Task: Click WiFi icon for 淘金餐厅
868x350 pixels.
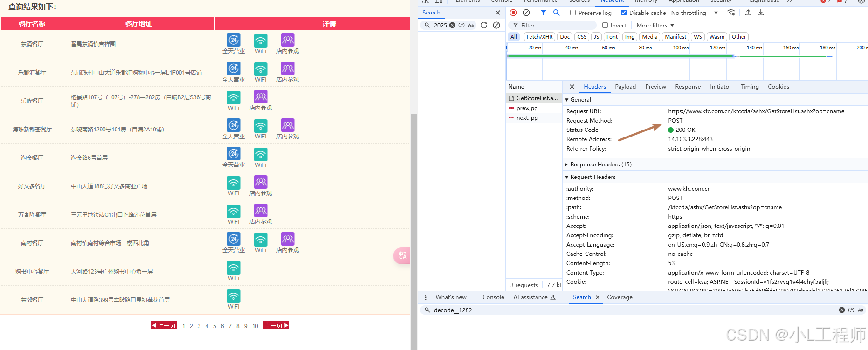Action: [x=261, y=154]
